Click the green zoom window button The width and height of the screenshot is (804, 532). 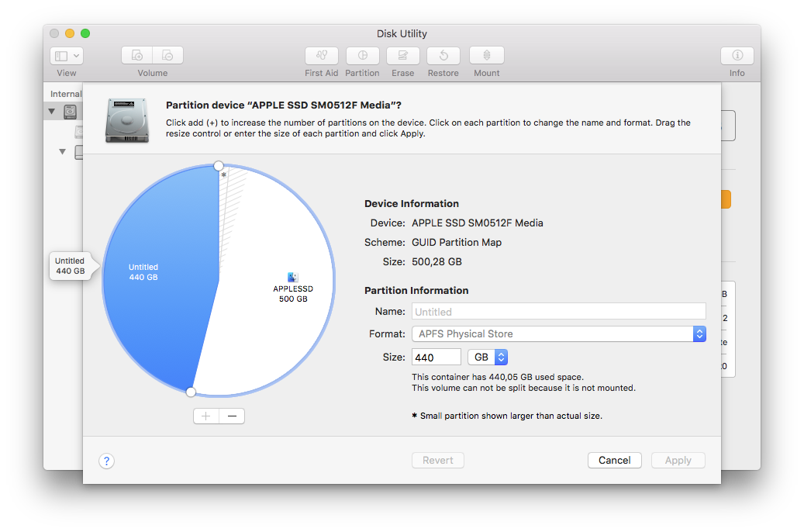85,33
